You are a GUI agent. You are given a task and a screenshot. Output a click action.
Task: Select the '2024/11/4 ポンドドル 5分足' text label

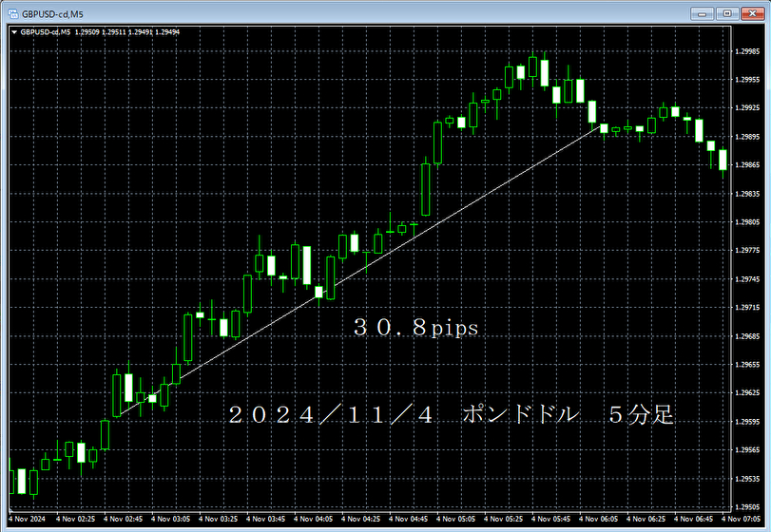coord(451,414)
